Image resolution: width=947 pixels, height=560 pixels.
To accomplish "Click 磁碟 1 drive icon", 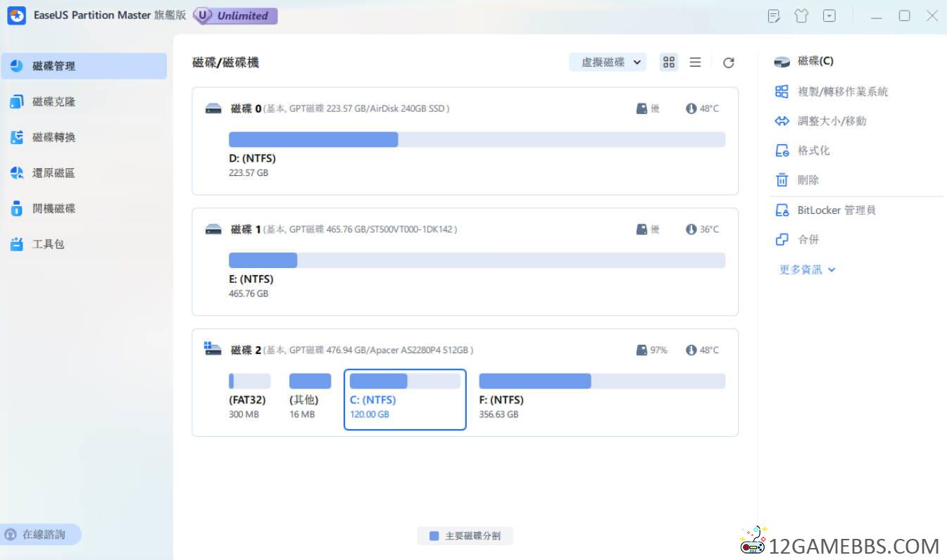I will click(213, 229).
